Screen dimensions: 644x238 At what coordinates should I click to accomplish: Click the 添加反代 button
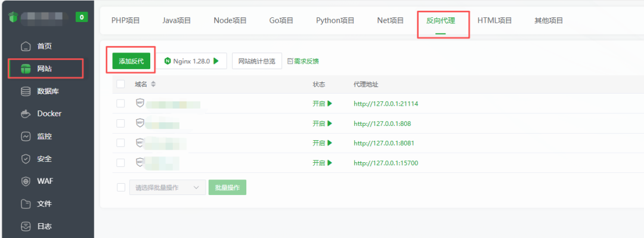pyautogui.click(x=131, y=61)
